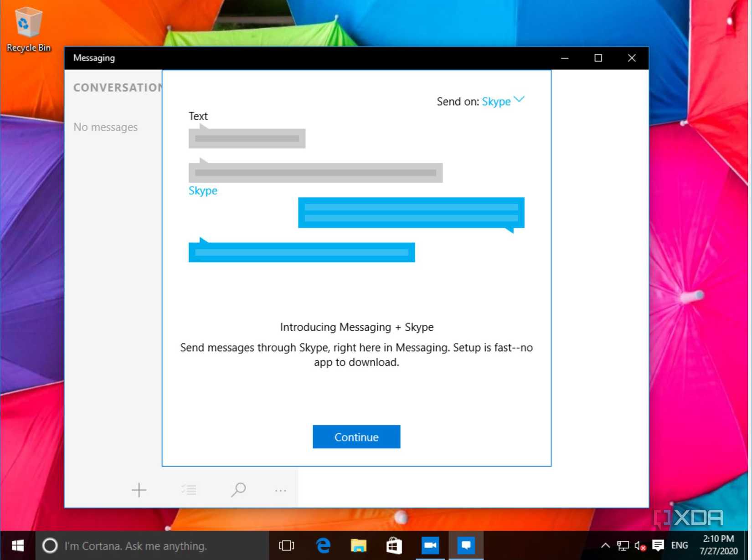
Task: Open the search magnifier in Messaging
Action: (238, 490)
